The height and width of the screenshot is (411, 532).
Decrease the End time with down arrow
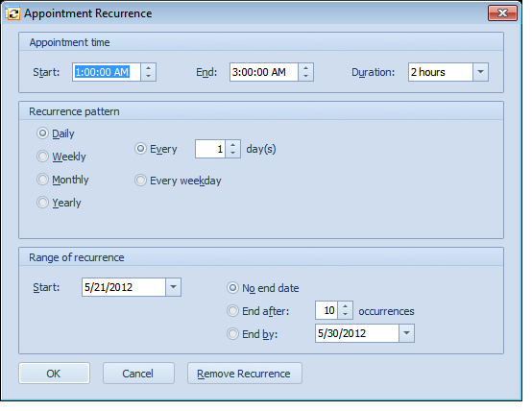[x=305, y=77]
